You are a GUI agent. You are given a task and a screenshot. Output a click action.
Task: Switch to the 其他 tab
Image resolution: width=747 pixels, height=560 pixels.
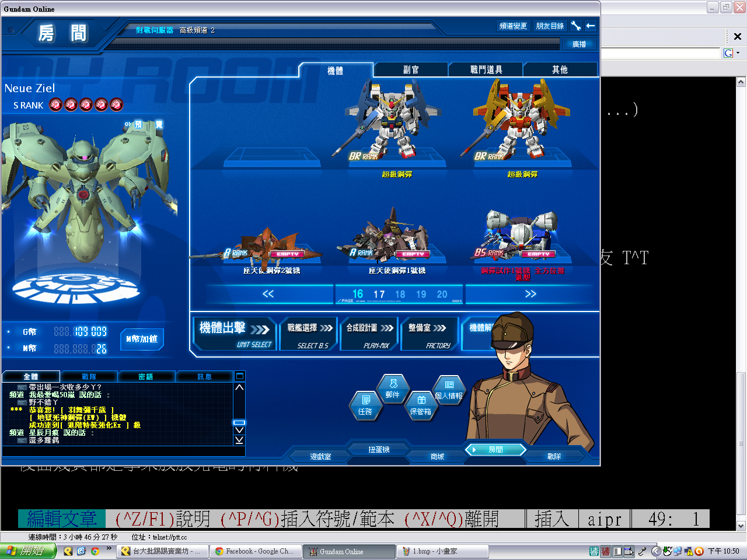point(560,70)
